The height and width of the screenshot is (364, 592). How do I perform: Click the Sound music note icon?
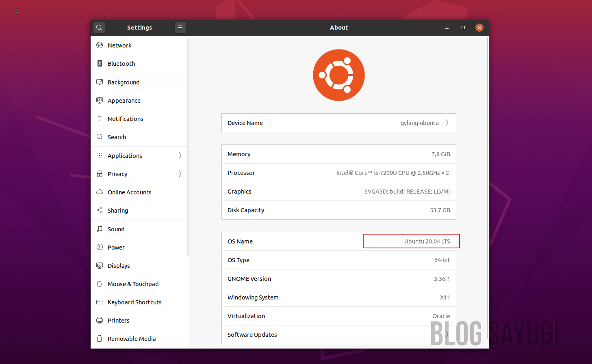(100, 229)
